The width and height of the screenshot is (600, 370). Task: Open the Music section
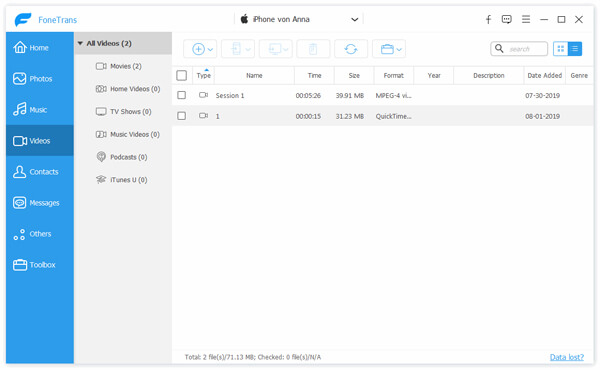pos(39,110)
